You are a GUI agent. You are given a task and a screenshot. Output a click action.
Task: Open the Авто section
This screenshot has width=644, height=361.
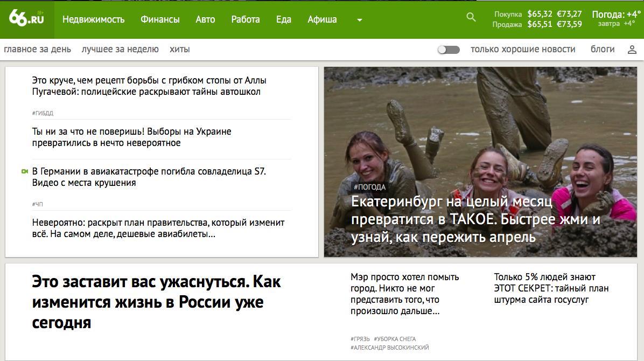pyautogui.click(x=205, y=19)
